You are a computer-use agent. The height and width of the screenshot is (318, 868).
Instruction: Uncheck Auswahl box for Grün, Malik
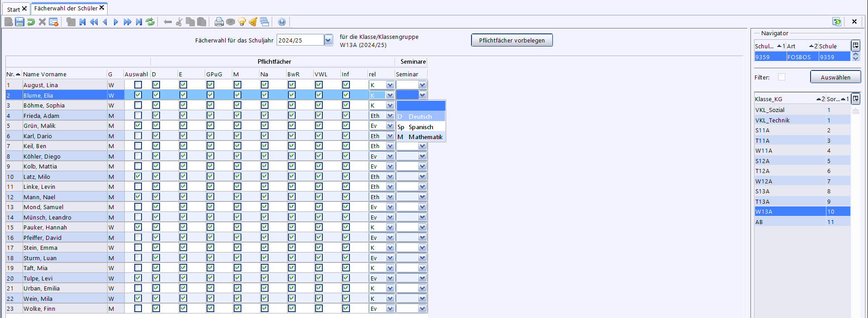138,126
